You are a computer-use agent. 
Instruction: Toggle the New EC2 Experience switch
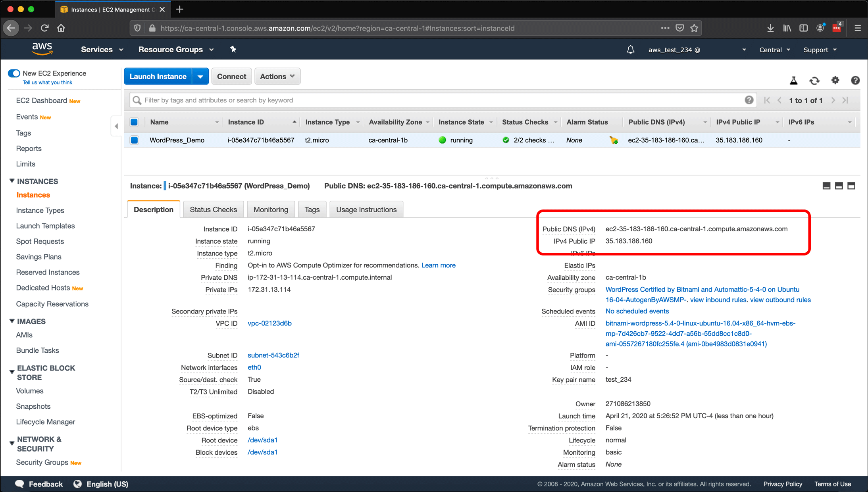coord(13,73)
